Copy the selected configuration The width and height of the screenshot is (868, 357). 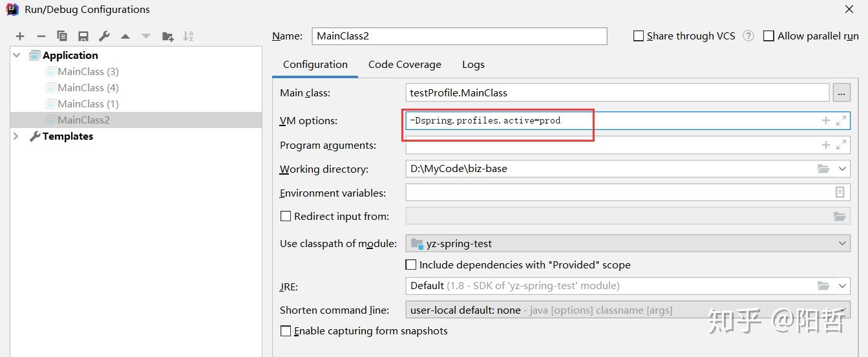(62, 36)
